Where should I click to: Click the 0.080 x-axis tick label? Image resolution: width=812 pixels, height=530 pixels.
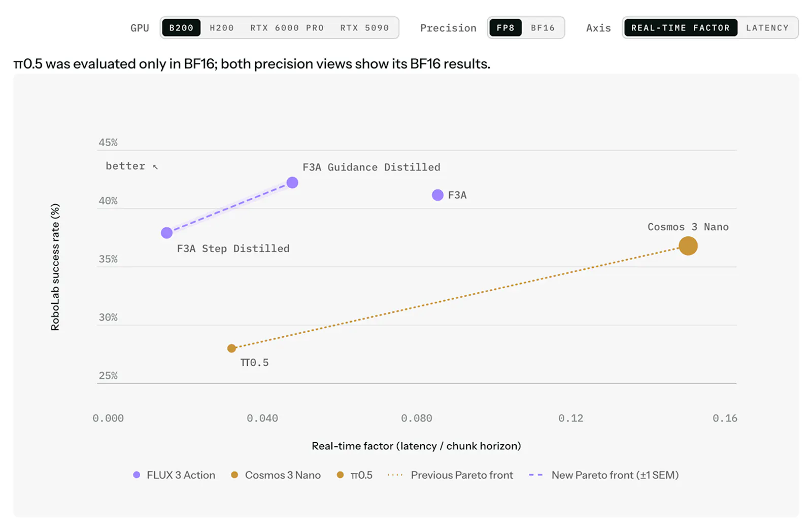tap(417, 418)
